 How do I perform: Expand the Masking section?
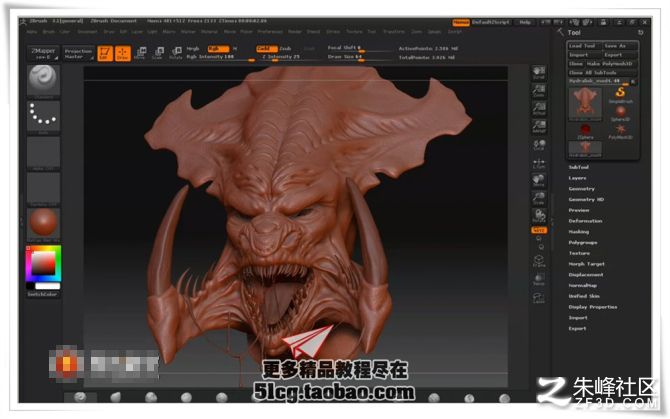579,231
